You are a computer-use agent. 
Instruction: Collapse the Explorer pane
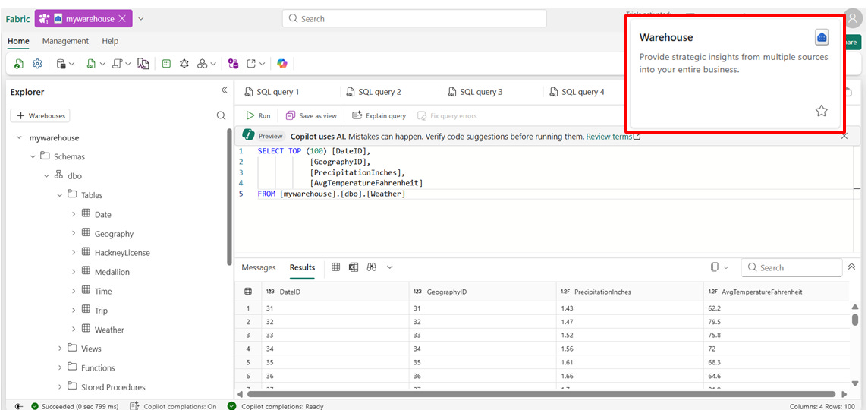(224, 90)
